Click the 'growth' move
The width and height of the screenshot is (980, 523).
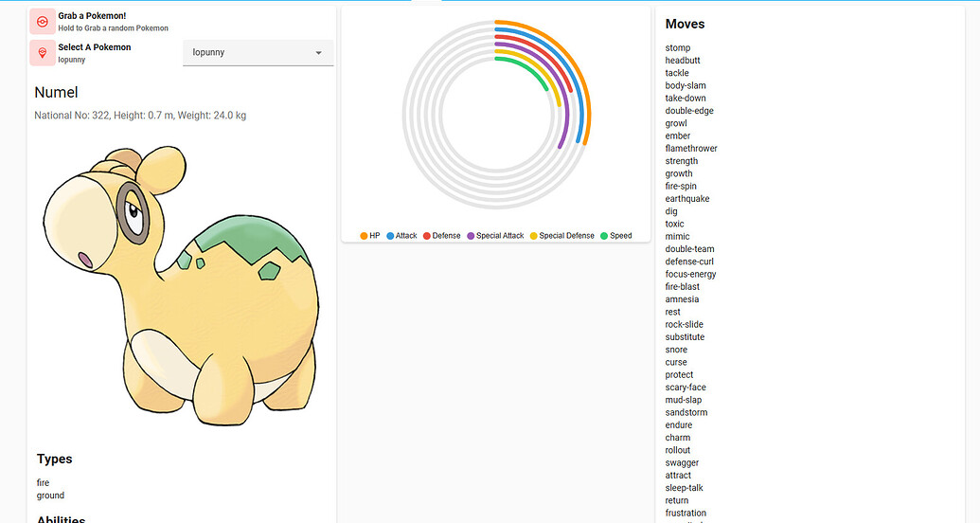[x=679, y=173]
